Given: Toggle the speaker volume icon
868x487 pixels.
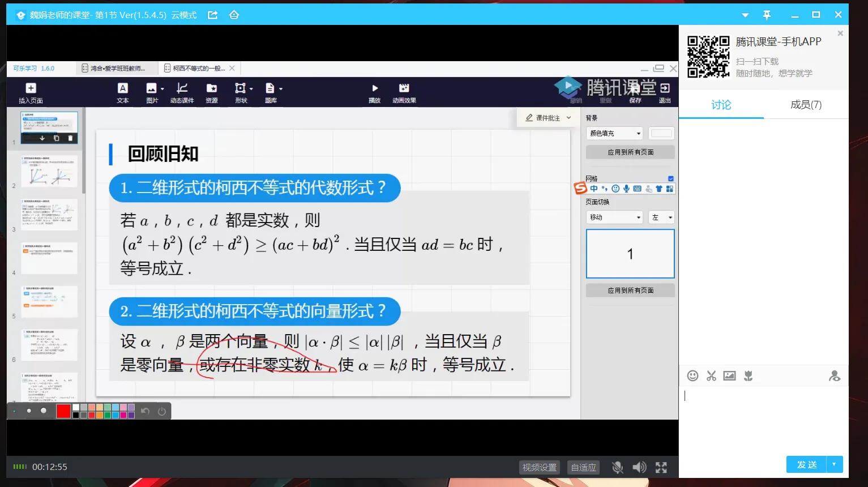Looking at the screenshot, I should tap(639, 467).
